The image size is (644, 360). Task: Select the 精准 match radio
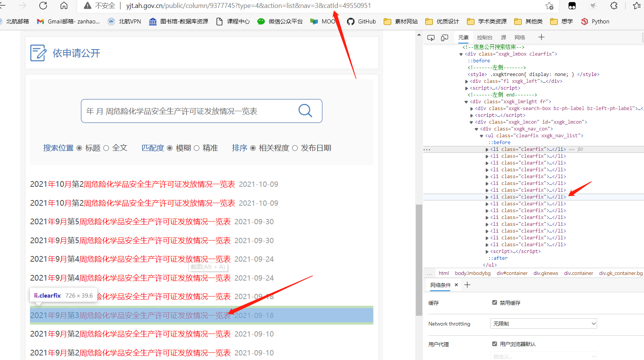point(197,148)
